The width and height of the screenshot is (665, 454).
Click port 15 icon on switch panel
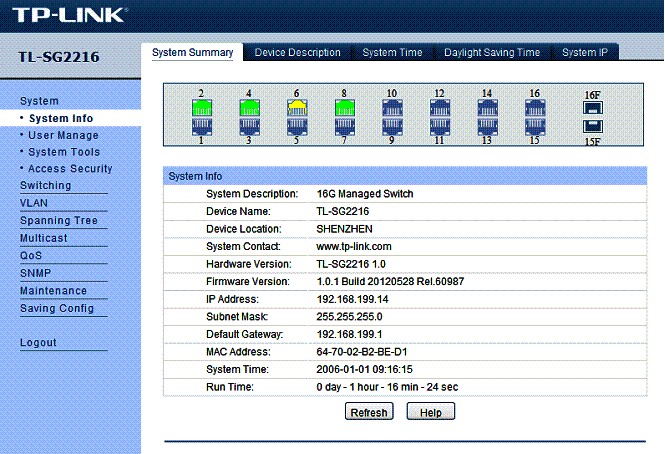[535, 126]
